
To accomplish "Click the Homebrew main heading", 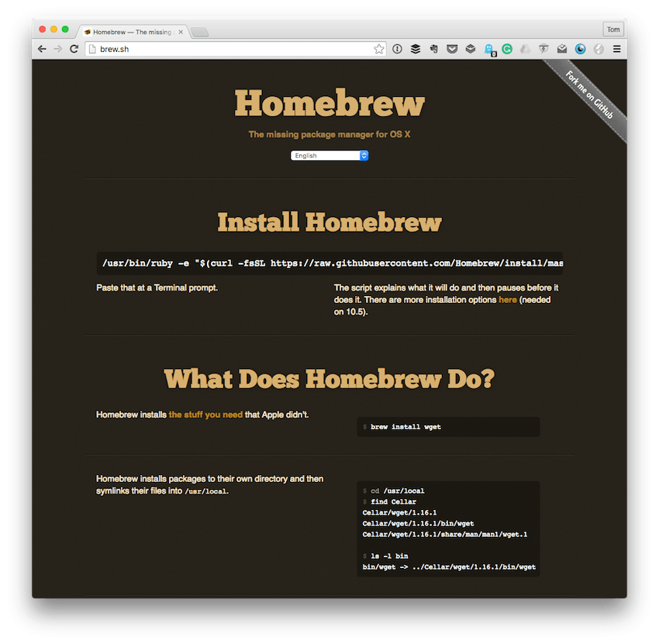I will click(329, 103).
